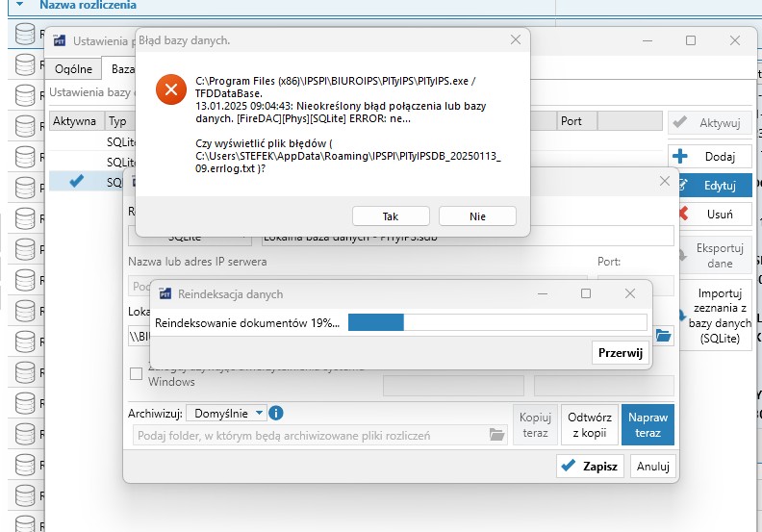Click folder icon beside database location field

[x=663, y=336]
